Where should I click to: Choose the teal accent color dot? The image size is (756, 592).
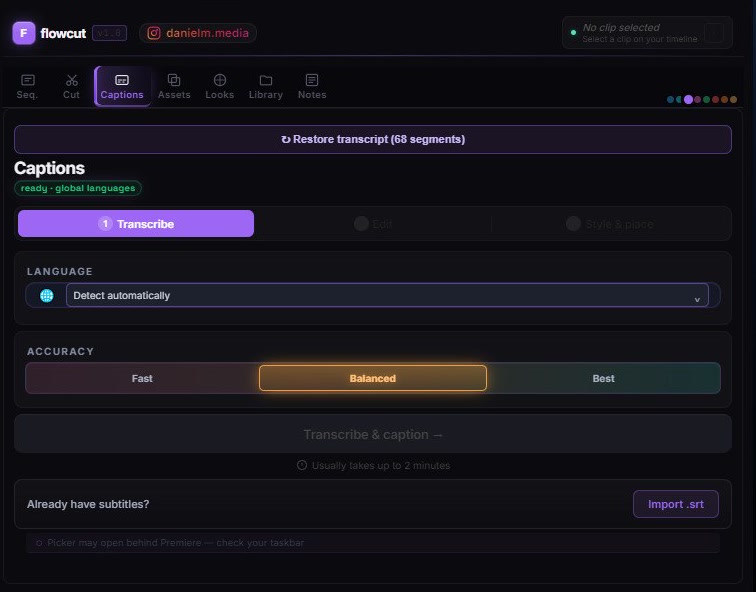(679, 100)
